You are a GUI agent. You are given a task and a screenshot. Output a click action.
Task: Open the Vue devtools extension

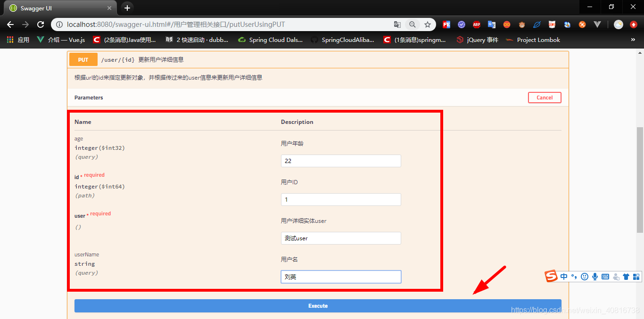(597, 25)
